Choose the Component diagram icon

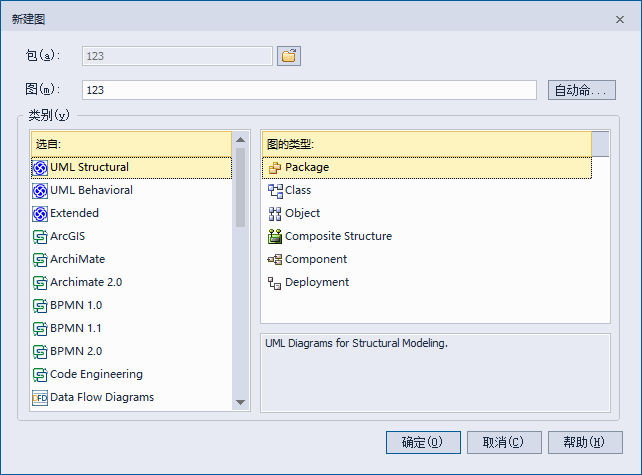(275, 259)
